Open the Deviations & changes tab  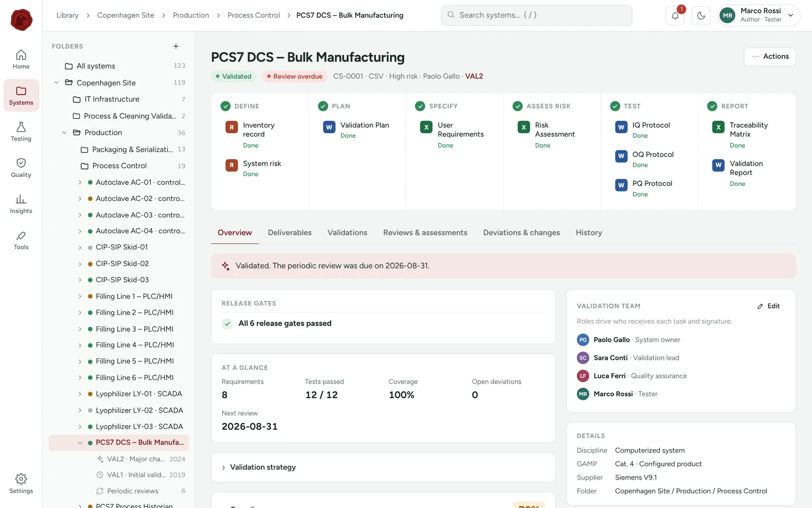(x=522, y=233)
